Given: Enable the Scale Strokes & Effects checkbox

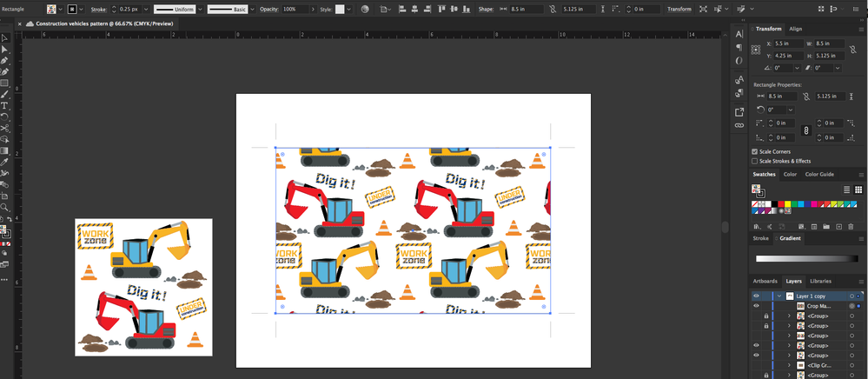Looking at the screenshot, I should [754, 161].
